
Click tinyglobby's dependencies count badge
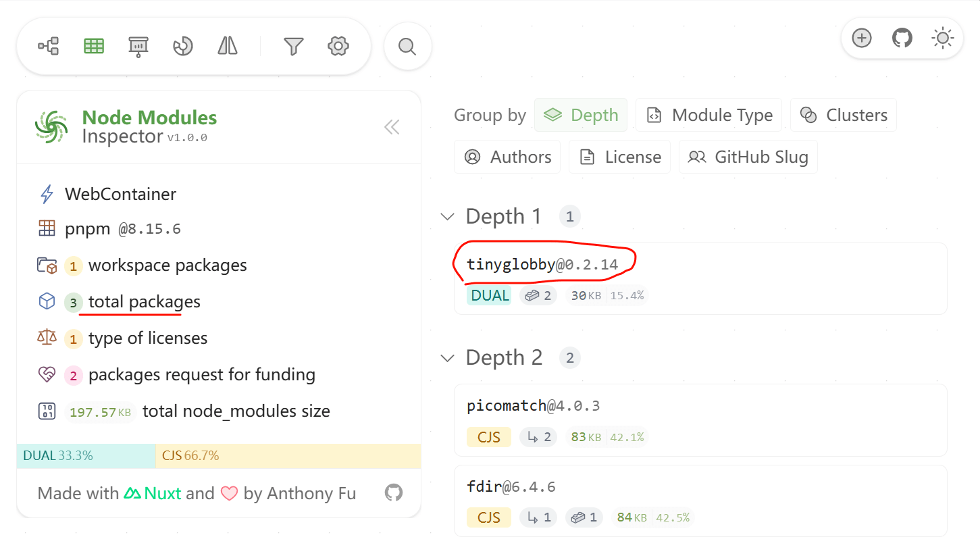(538, 295)
